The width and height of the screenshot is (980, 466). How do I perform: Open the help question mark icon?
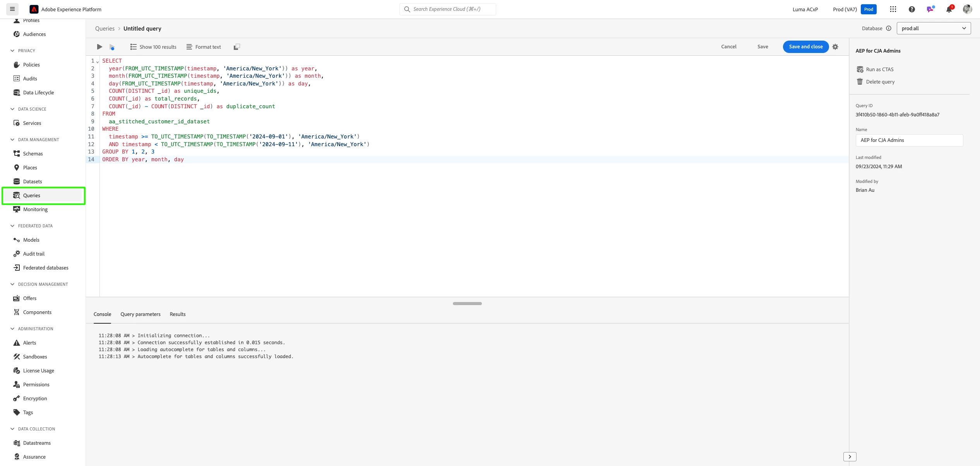(x=912, y=9)
